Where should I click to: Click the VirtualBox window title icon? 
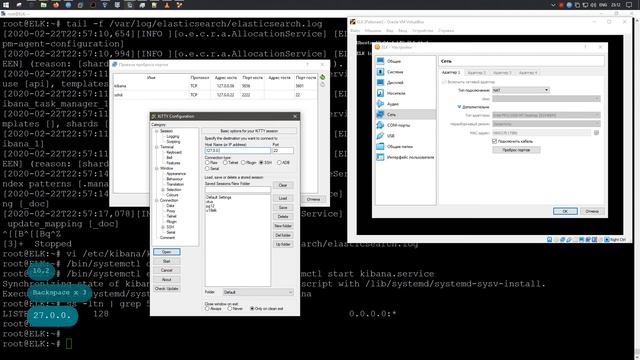coord(353,22)
